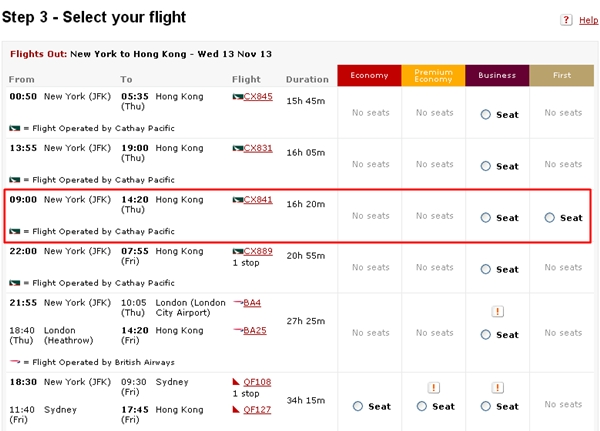Select First class seat on flight CX841
This screenshot has width=600, height=431.
[549, 218]
